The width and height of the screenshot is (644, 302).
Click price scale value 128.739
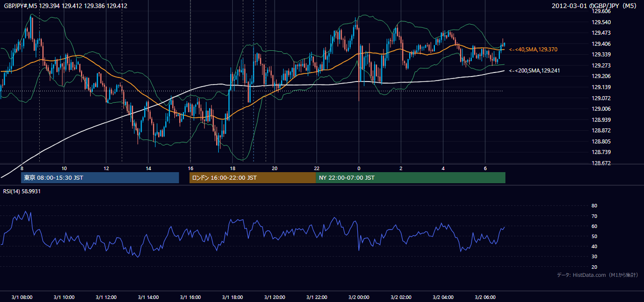[x=601, y=152]
